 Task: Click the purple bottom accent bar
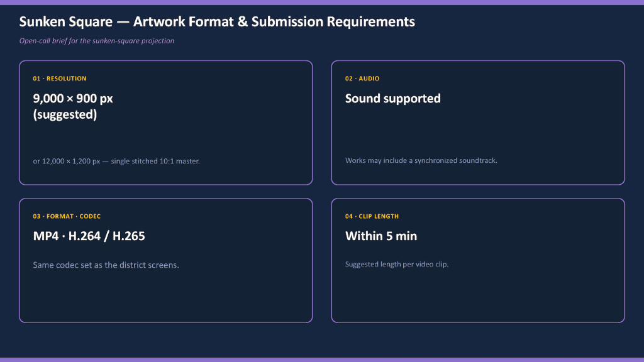322,360
